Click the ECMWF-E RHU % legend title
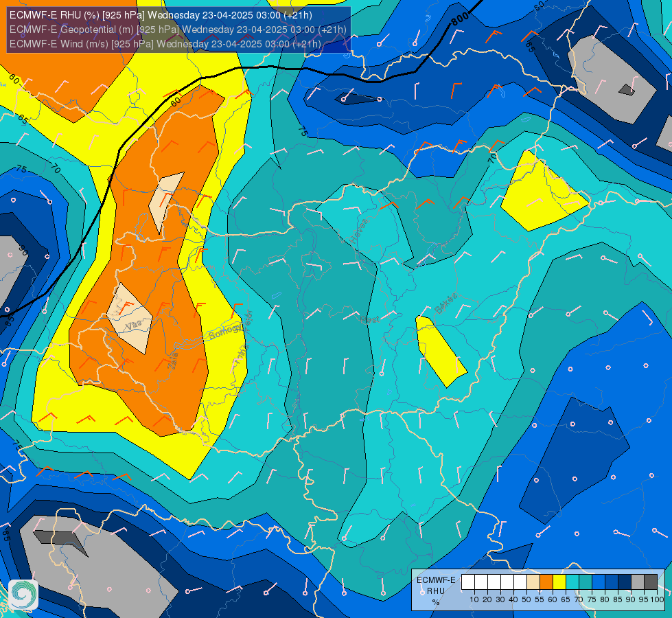This screenshot has height=618, width=672. coord(436,591)
